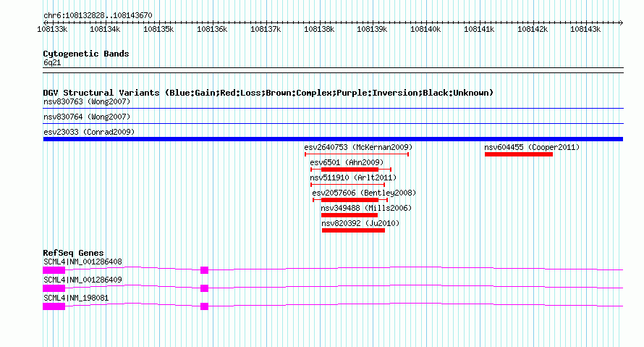644x347 pixels.
Task: Select the nsv604455 (Cooper2011) red loss bar
Action: 519,154
